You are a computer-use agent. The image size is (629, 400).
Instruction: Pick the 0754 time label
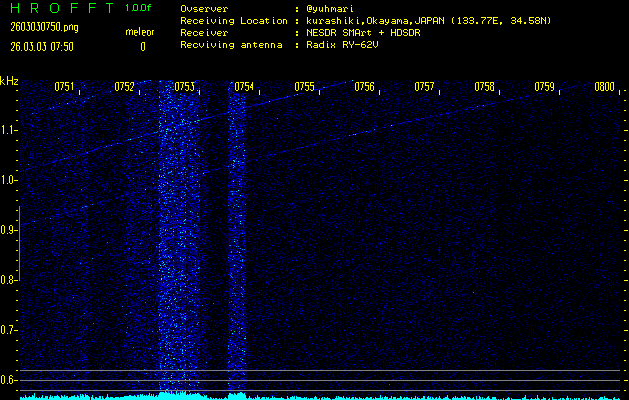pos(244,87)
